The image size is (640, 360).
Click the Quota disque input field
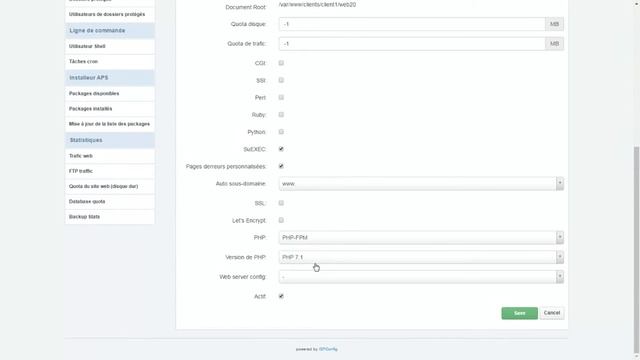point(412,24)
